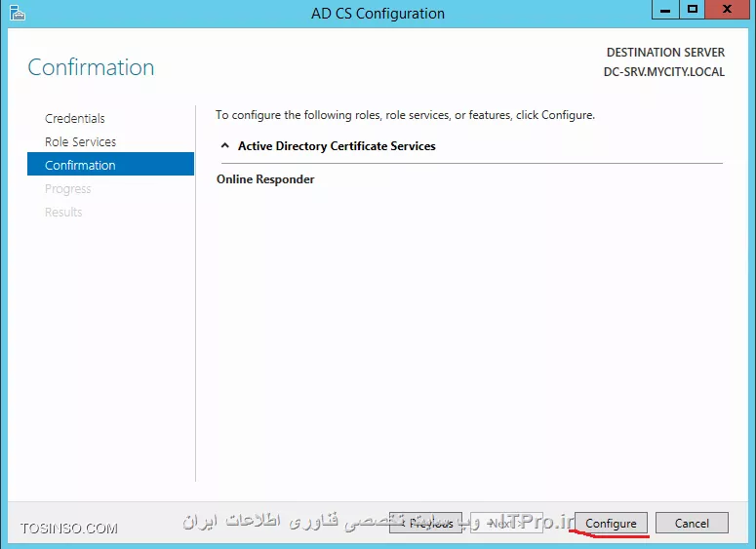
Task: Cancel the AD CS Configuration wizard
Action: click(692, 523)
